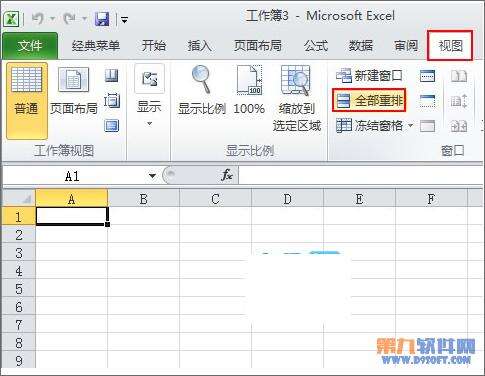Click the Redo icon in quick access toolbar

[x=69, y=19]
